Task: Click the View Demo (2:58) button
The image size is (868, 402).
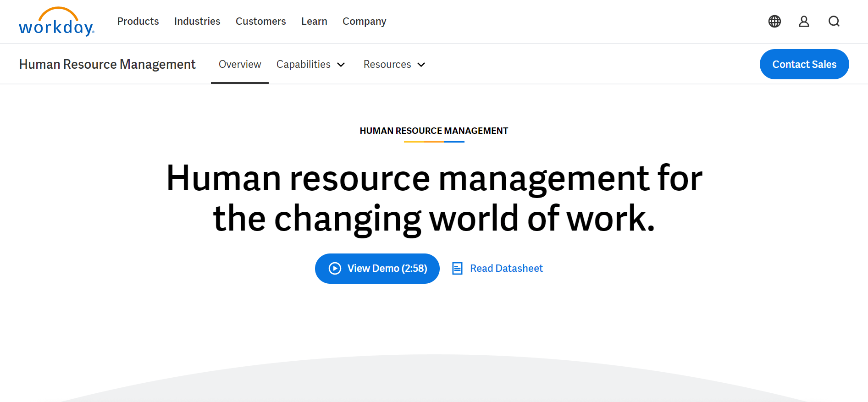Action: 377,269
